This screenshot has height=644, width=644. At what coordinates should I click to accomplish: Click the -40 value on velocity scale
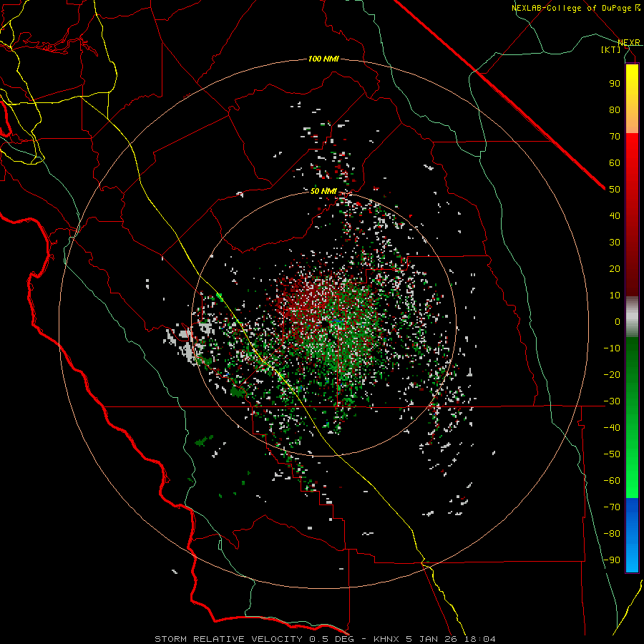(x=612, y=428)
